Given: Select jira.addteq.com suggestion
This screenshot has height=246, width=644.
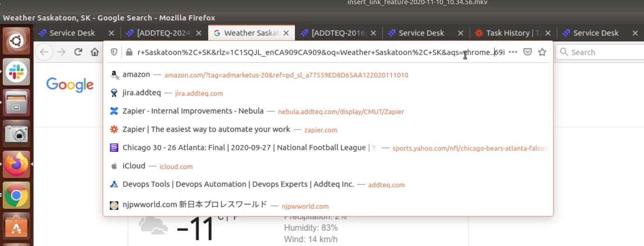Looking at the screenshot, I should pos(328,93).
